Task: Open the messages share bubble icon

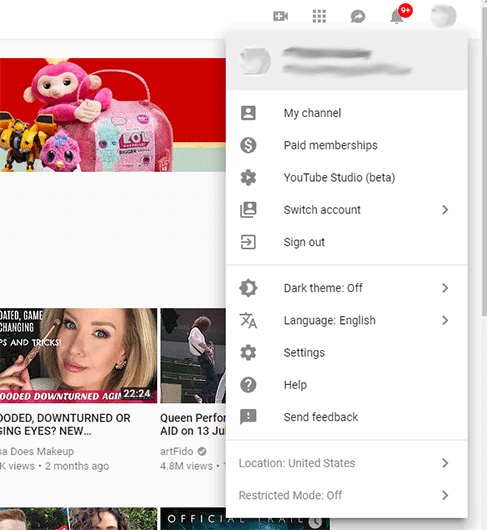Action: click(358, 16)
